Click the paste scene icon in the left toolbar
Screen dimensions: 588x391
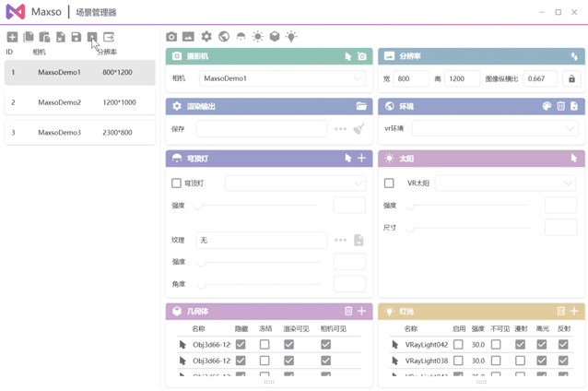pos(44,37)
